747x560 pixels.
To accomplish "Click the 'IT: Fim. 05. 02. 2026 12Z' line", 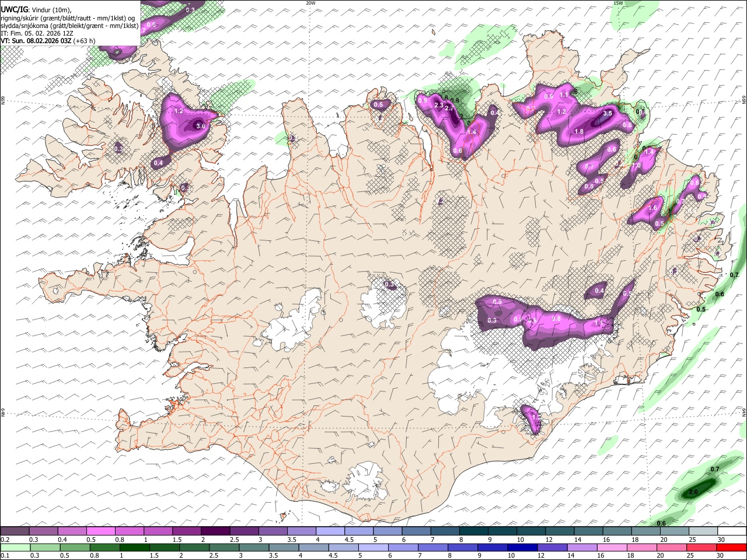I will 37,33.
